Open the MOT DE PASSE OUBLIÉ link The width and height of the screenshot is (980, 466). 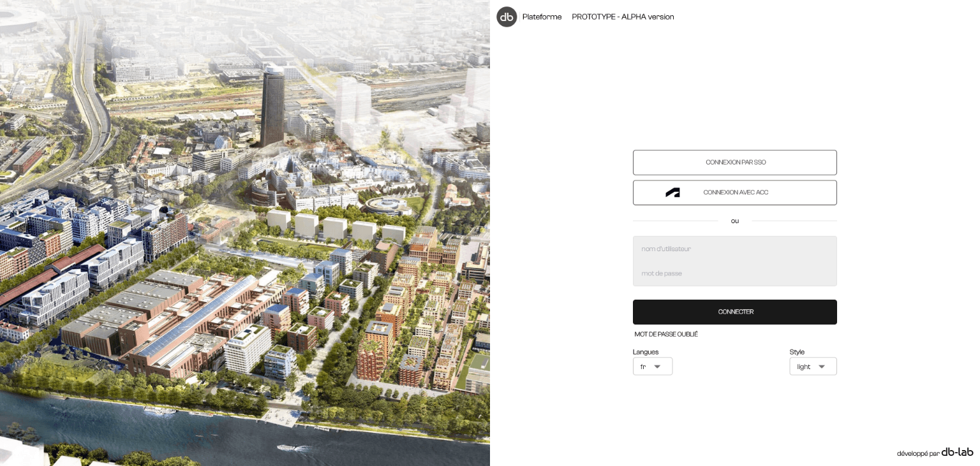pyautogui.click(x=666, y=335)
